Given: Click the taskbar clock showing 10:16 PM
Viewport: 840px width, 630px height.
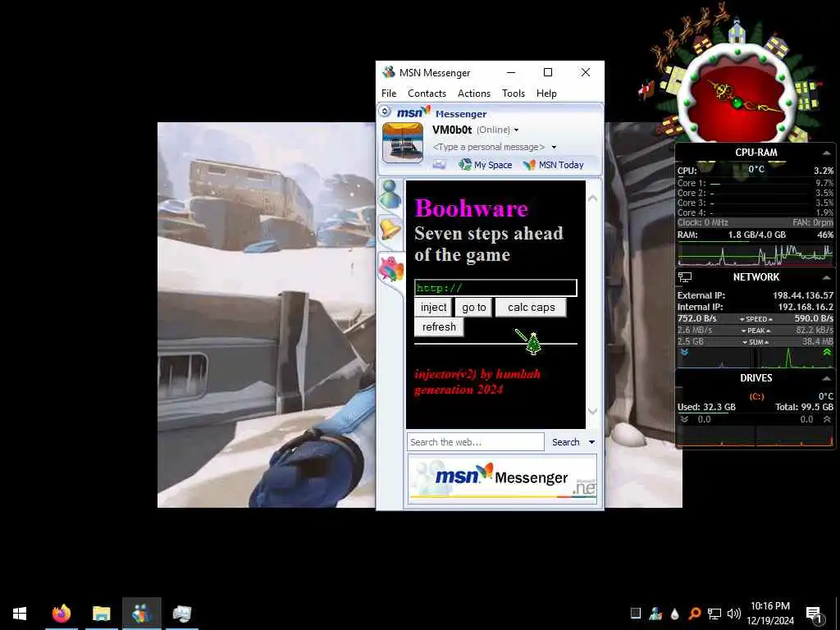Looking at the screenshot, I should coord(770,614).
